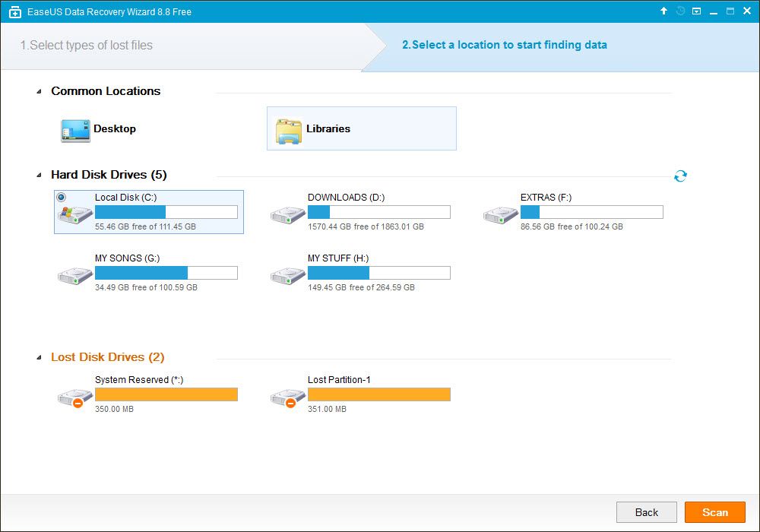Click the DOWNLOADS (D:) drive icon
This screenshot has width=760, height=532.
coord(288,214)
